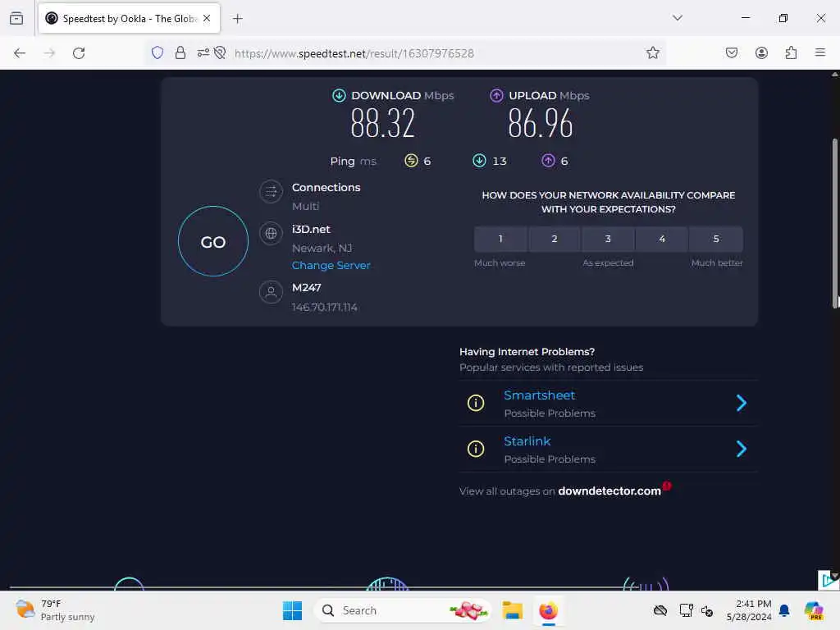Bookmark this page with the star
Screen dimensions: 840x630
pos(652,52)
